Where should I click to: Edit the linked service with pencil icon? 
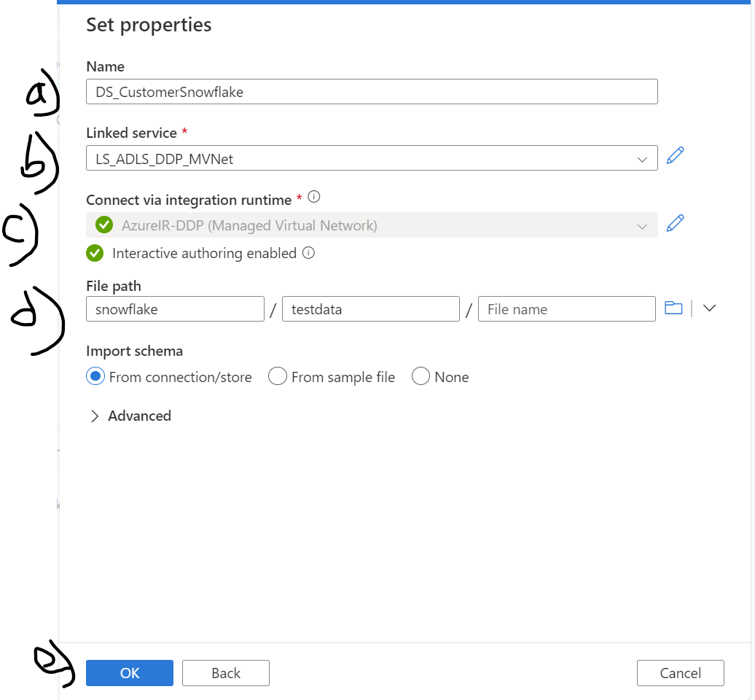tap(676, 155)
